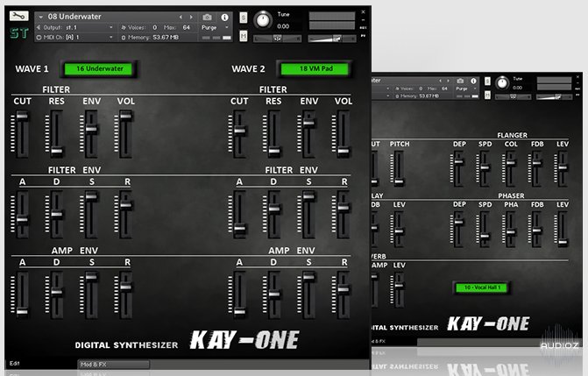Click the pan slider in front window header

[x=277, y=38]
